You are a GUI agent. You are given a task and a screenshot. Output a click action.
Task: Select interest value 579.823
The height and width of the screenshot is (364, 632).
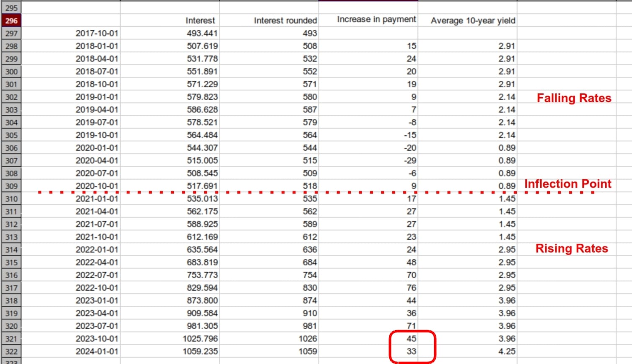(170, 97)
